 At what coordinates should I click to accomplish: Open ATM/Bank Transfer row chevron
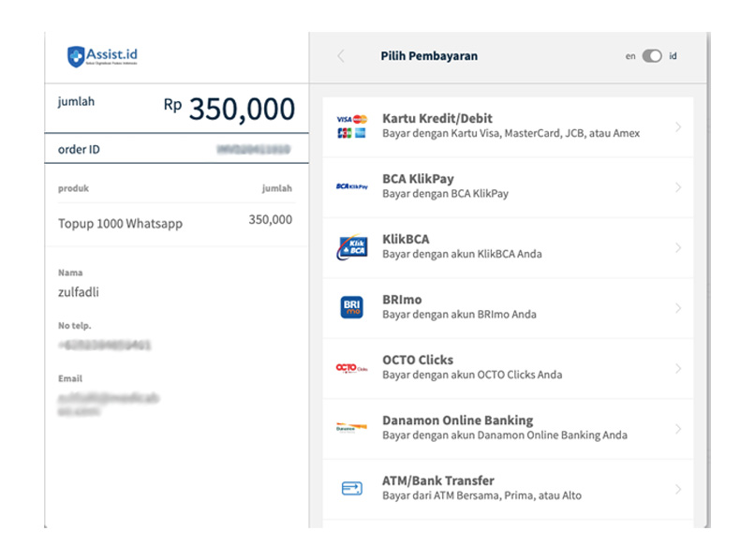coord(678,489)
